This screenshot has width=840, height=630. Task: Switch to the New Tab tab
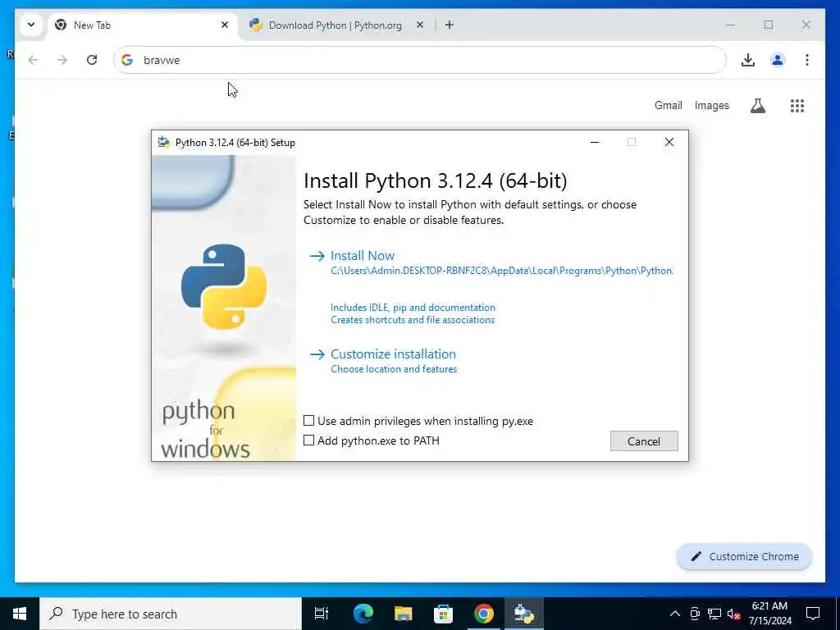142,25
